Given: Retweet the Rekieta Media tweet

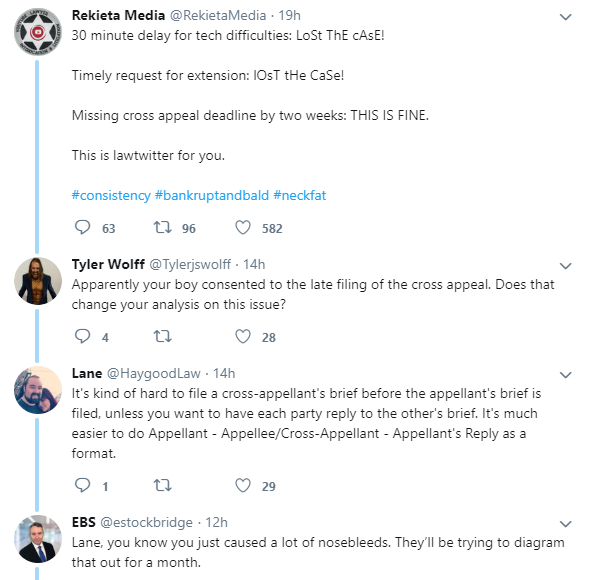Looking at the screenshot, I should point(162,227).
